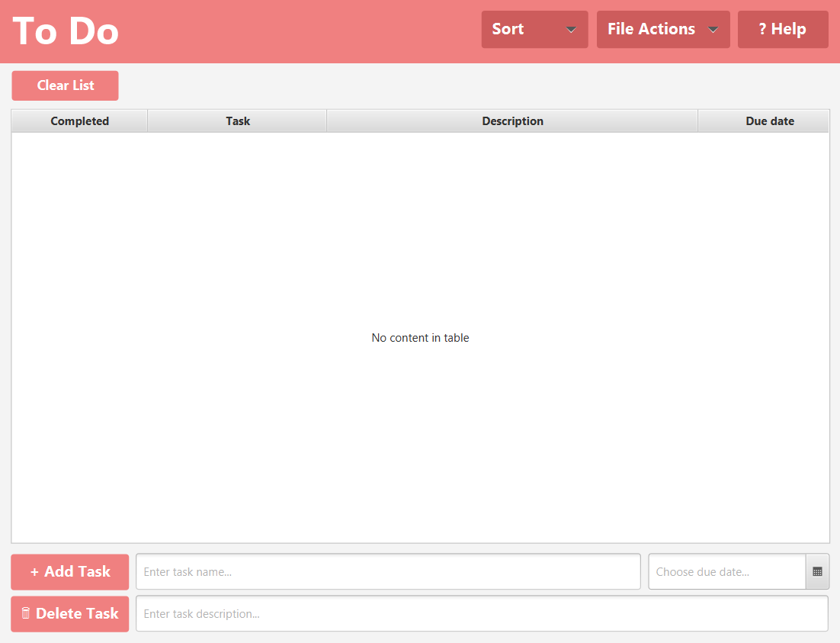The image size is (840, 643).
Task: Select the Sort menu chevron arrow
Action: pyautogui.click(x=571, y=29)
